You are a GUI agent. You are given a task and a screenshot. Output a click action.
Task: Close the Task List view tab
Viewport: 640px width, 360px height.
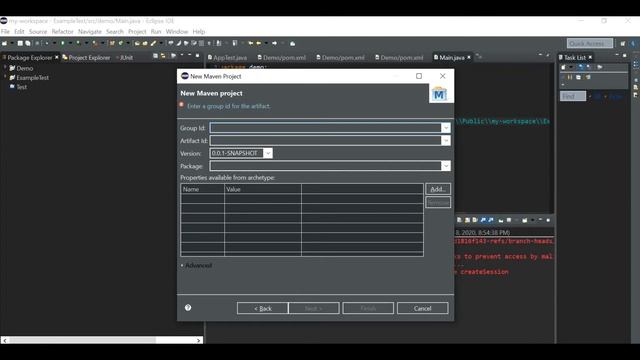pos(590,57)
